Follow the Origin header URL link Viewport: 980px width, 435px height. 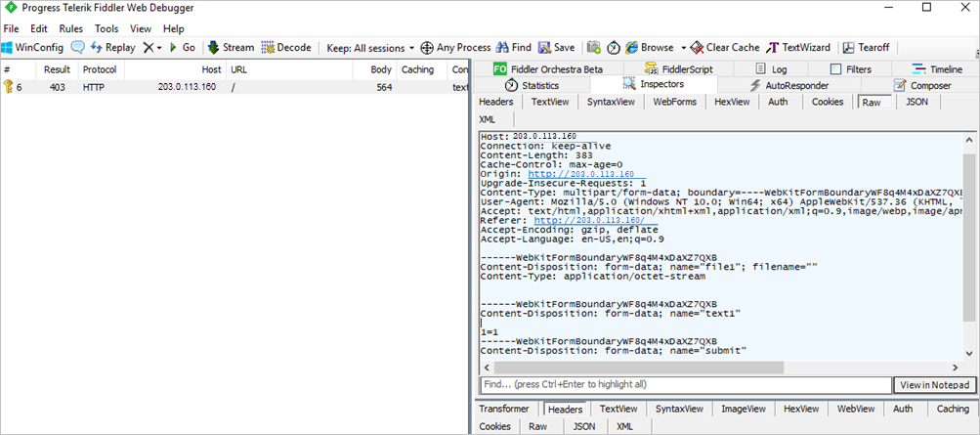pyautogui.click(x=581, y=174)
